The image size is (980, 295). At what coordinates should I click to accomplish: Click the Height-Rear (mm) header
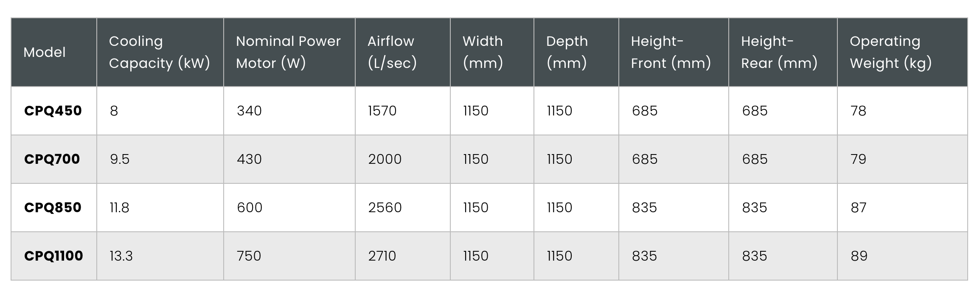[779, 52]
